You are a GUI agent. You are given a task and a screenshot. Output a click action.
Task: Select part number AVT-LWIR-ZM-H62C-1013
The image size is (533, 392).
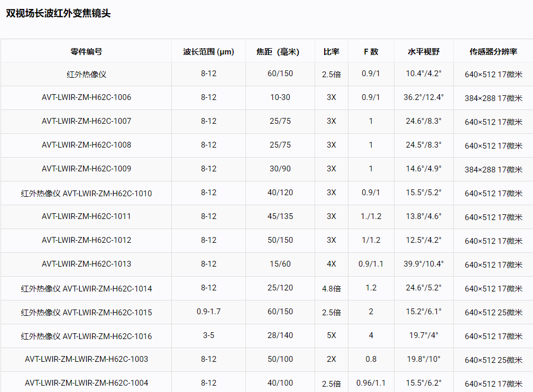(x=86, y=264)
